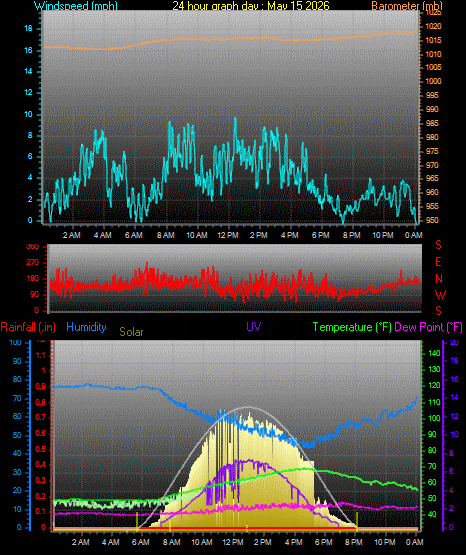Click the 50 value on humidity scale
The image size is (466, 555).
(x=17, y=435)
